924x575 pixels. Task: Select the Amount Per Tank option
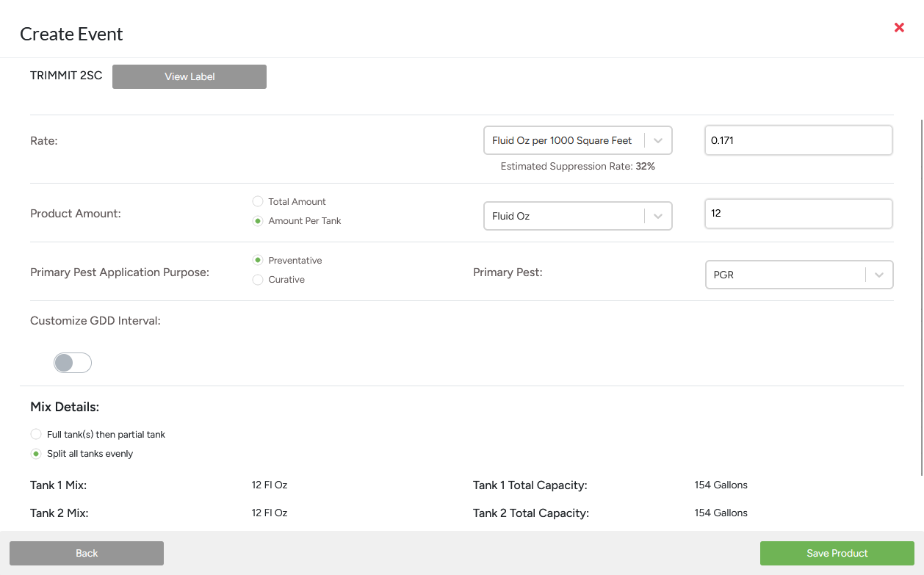click(x=258, y=221)
